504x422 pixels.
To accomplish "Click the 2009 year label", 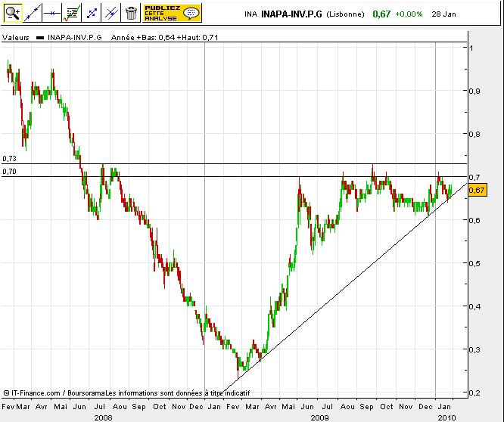I will click(319, 417).
